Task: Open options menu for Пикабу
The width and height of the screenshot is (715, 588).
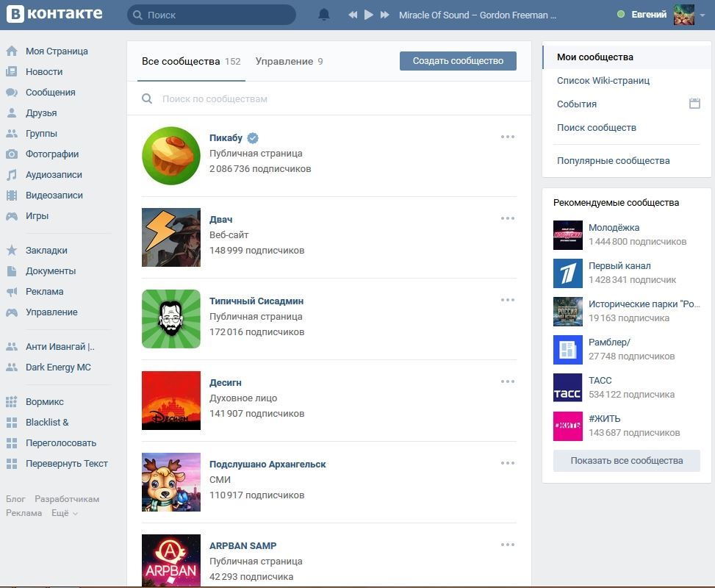Action: pos(508,137)
